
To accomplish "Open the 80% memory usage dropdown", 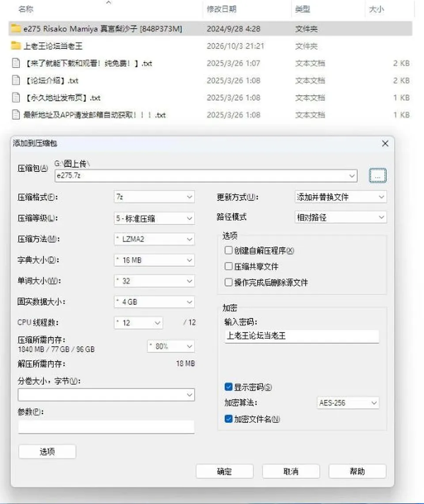I will click(x=171, y=346).
